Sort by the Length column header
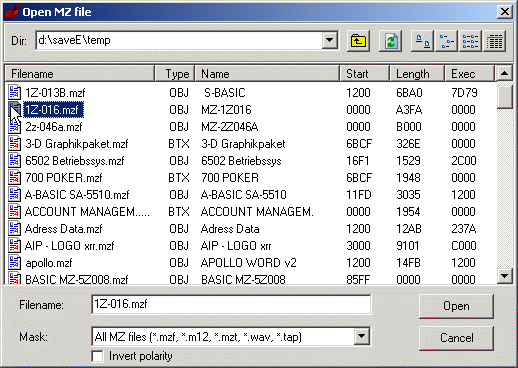The width and height of the screenshot is (518, 368). [417, 74]
